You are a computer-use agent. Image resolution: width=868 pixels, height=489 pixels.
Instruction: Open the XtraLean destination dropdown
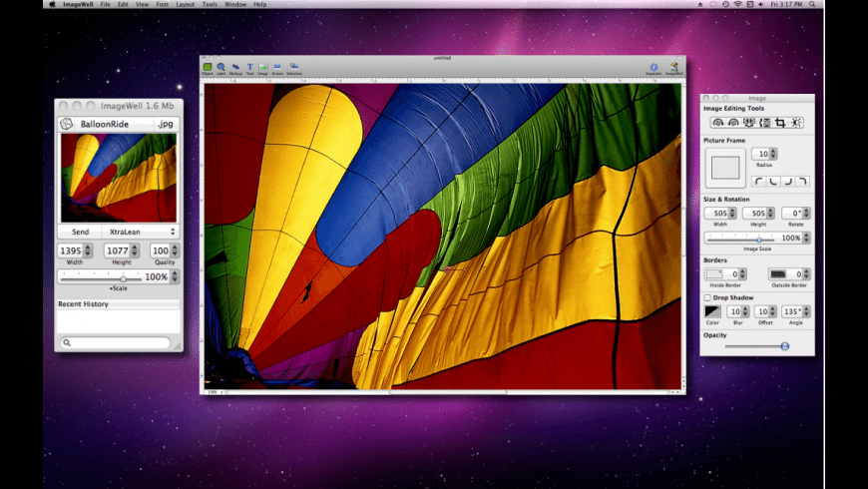141,233
